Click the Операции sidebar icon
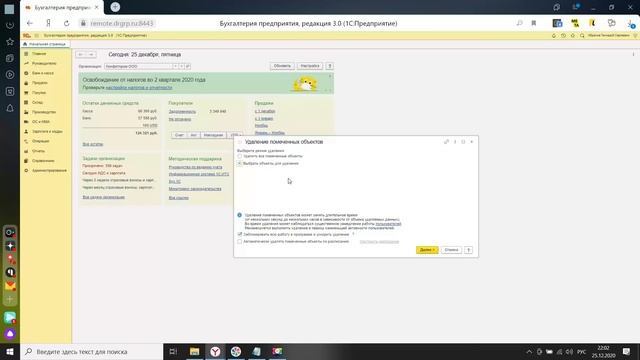Viewport: 640px width, 360px height. pyautogui.click(x=26, y=141)
